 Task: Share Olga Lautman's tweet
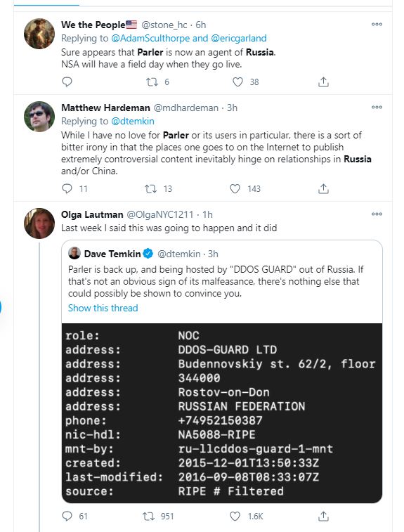coord(323,516)
